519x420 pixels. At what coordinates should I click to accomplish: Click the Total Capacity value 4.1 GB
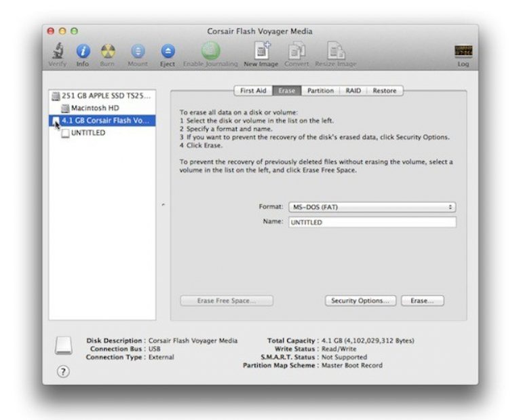(368, 341)
